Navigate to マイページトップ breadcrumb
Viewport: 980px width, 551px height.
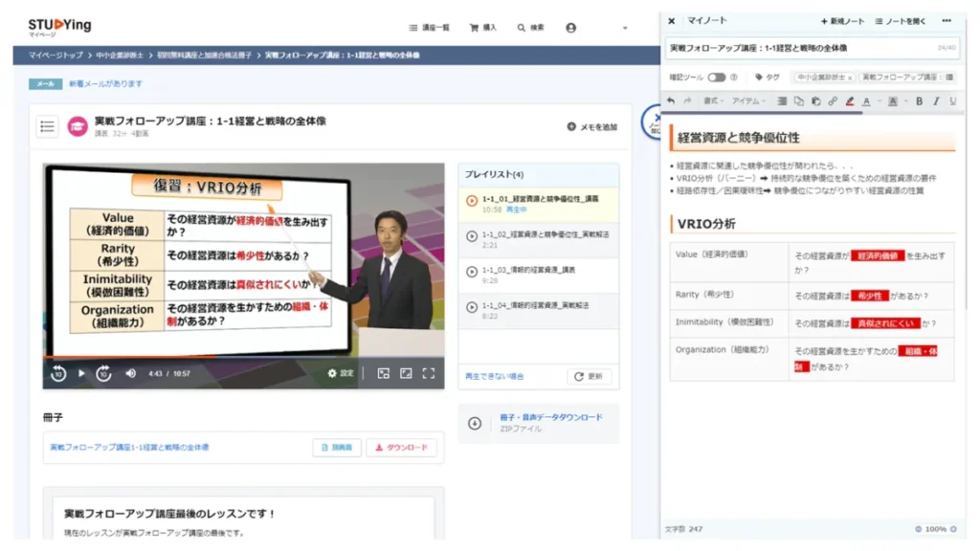pos(55,55)
